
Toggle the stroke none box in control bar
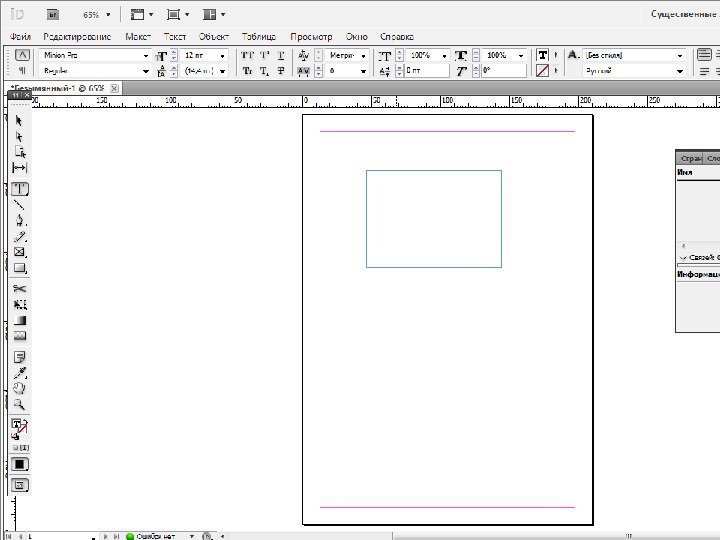(x=543, y=71)
